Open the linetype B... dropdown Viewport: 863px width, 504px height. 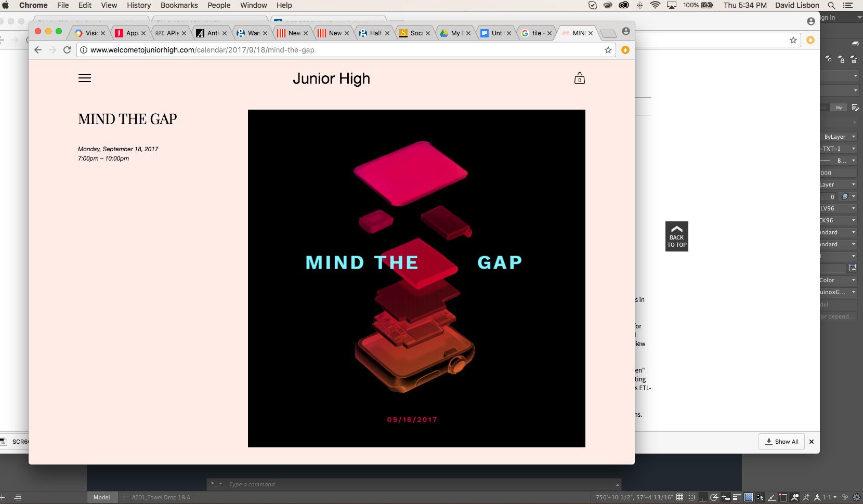(x=839, y=161)
